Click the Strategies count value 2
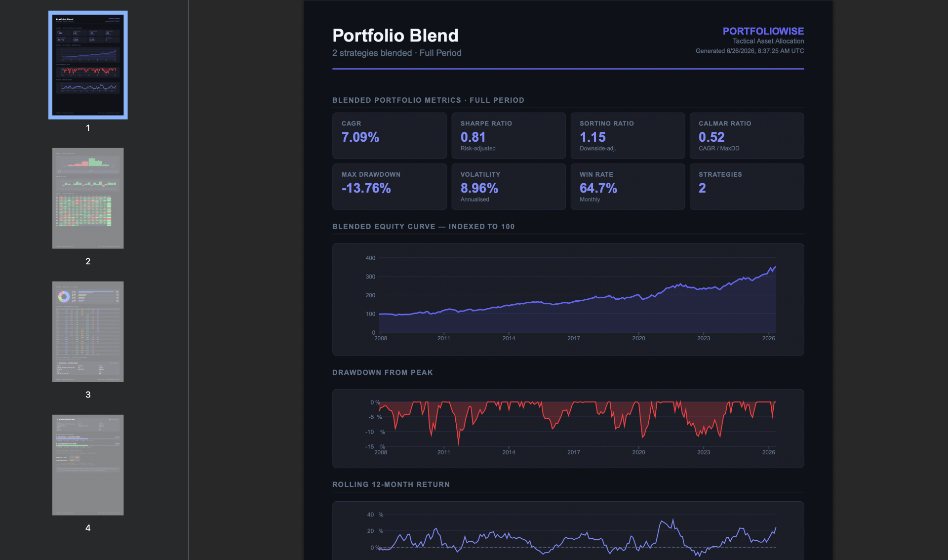This screenshot has height=560, width=948. click(702, 188)
